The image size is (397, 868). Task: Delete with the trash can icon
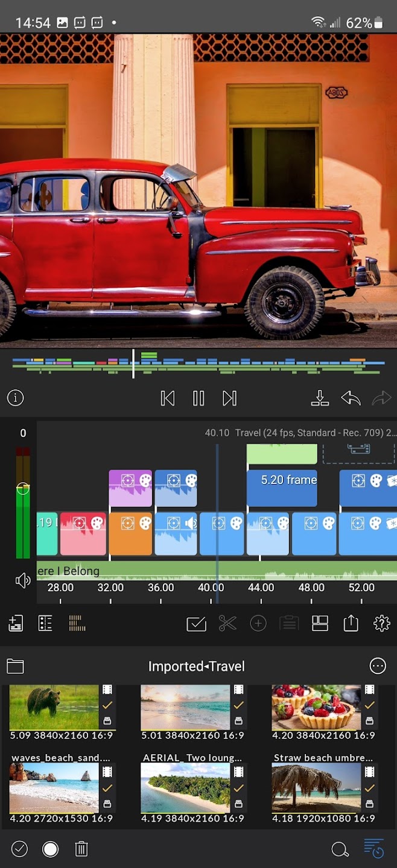point(81,849)
